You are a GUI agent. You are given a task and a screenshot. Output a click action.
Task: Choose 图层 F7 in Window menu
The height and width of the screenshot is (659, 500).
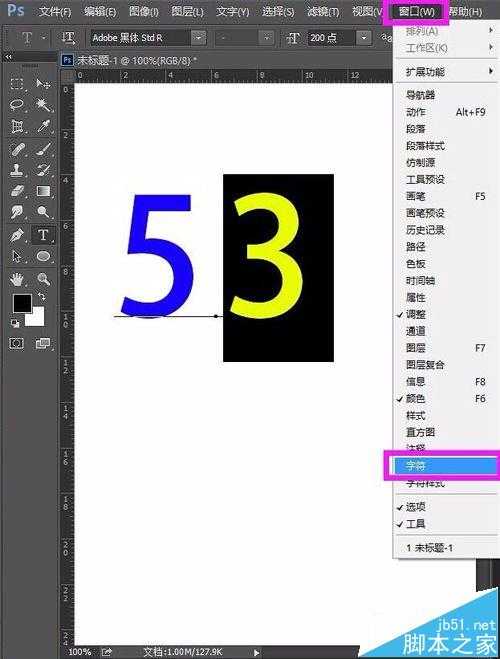(x=445, y=348)
